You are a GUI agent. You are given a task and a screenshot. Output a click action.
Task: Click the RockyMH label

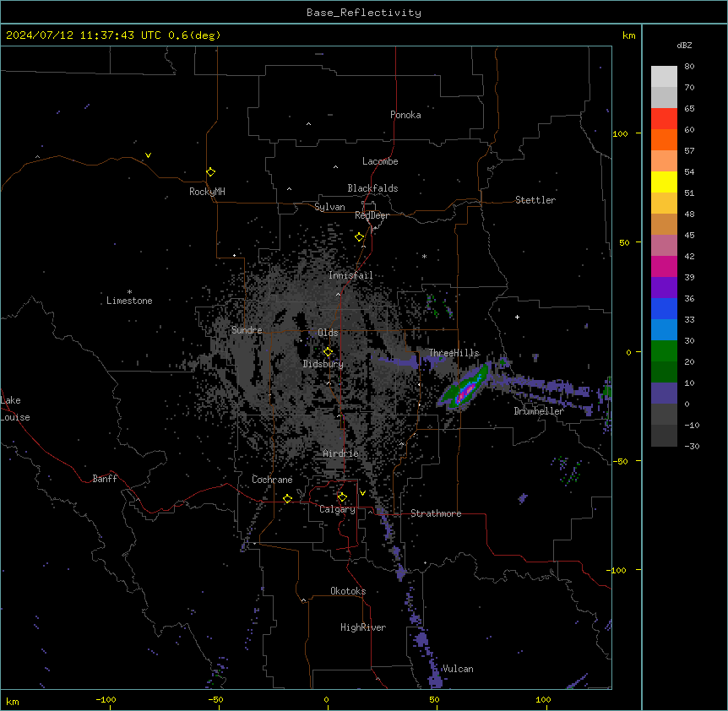[207, 192]
